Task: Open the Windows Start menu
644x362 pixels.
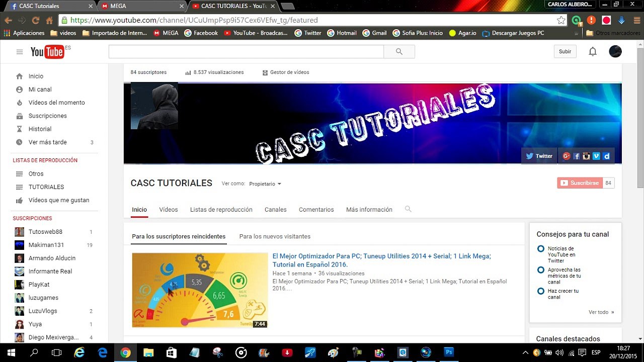Action: pos(11,352)
